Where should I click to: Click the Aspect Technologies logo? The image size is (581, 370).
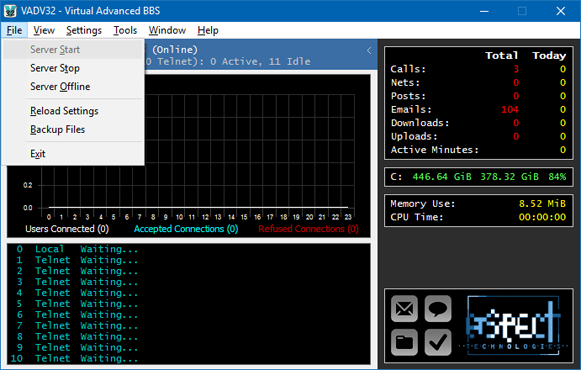click(513, 325)
